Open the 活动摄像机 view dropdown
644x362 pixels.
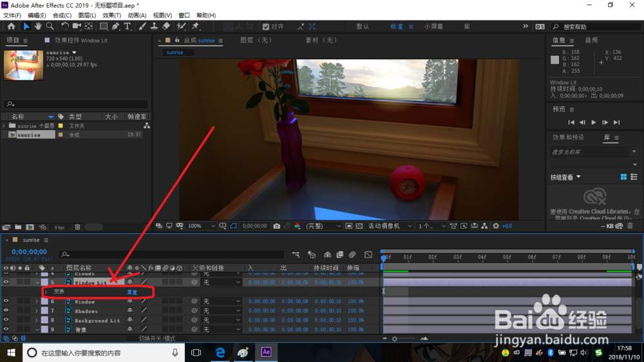tap(390, 226)
